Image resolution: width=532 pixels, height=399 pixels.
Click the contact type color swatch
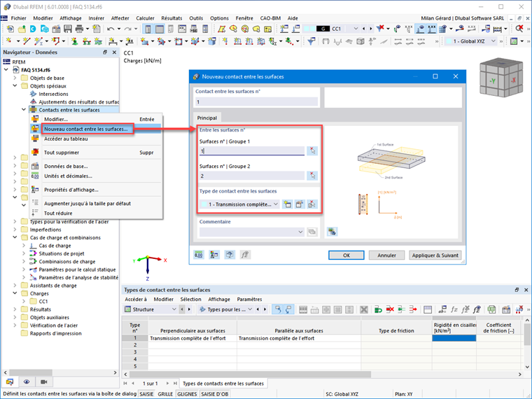pyautogui.click(x=204, y=204)
